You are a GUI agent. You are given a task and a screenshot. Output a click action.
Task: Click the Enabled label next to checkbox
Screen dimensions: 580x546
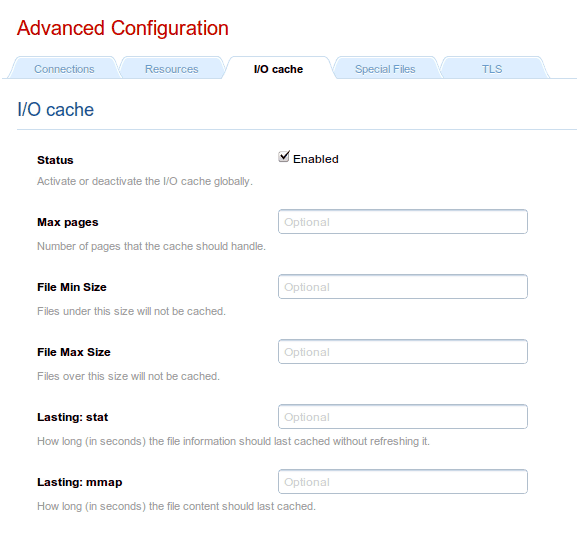[x=316, y=159]
